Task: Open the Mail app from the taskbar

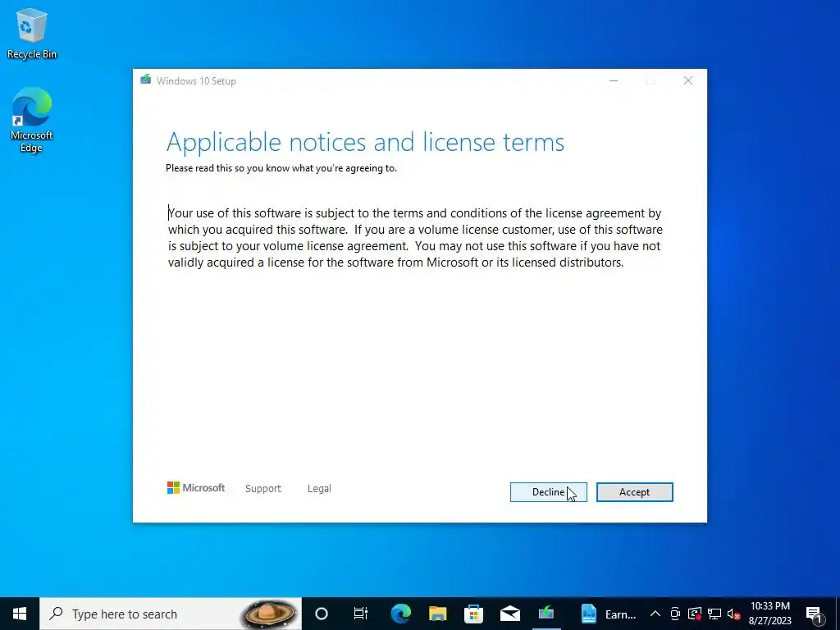Action: (x=510, y=614)
